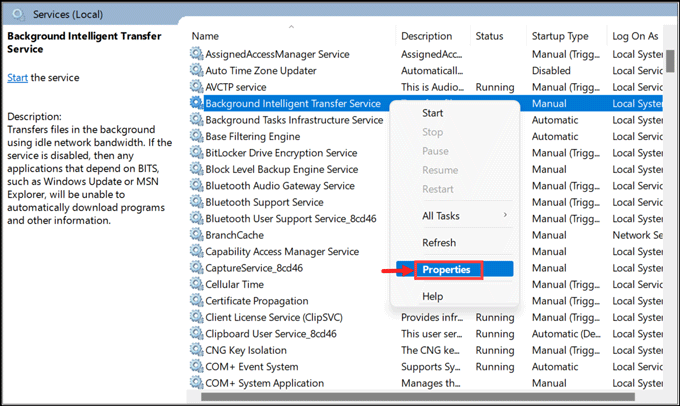Image resolution: width=680 pixels, height=406 pixels.
Task: Click the Clipboard User Service_8cd46 gear icon
Action: 196,334
